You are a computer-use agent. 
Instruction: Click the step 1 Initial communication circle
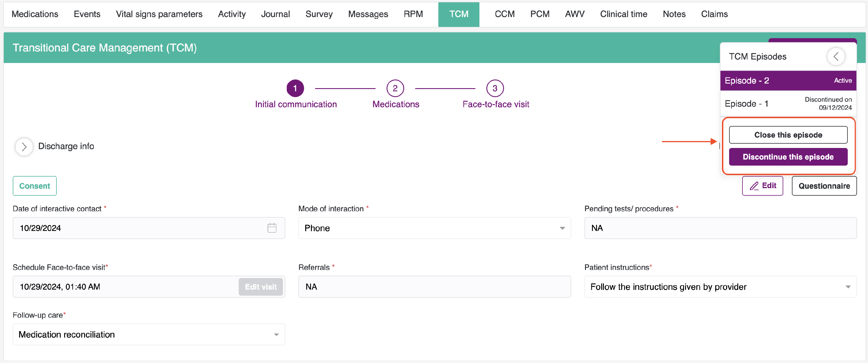coord(295,88)
